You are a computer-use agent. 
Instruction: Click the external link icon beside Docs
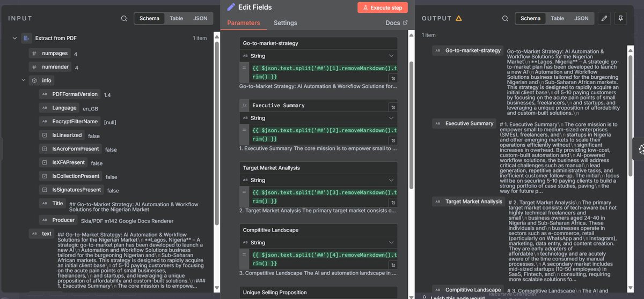tap(405, 23)
